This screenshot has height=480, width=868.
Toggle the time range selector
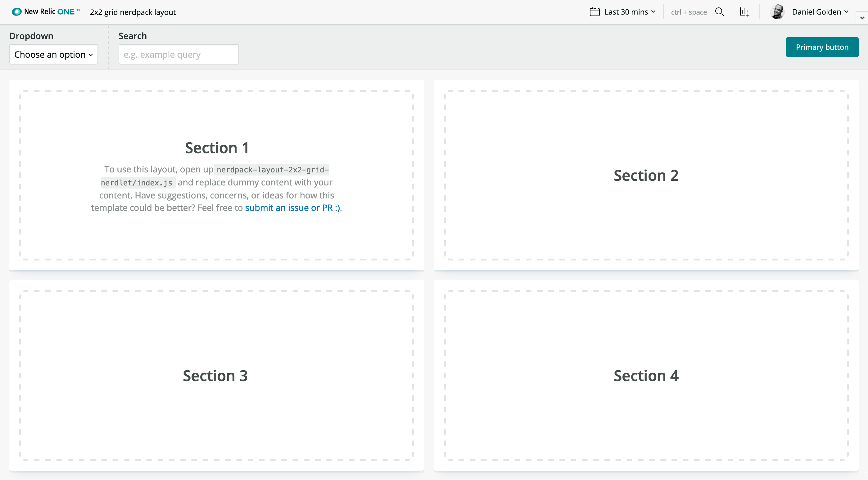623,12
